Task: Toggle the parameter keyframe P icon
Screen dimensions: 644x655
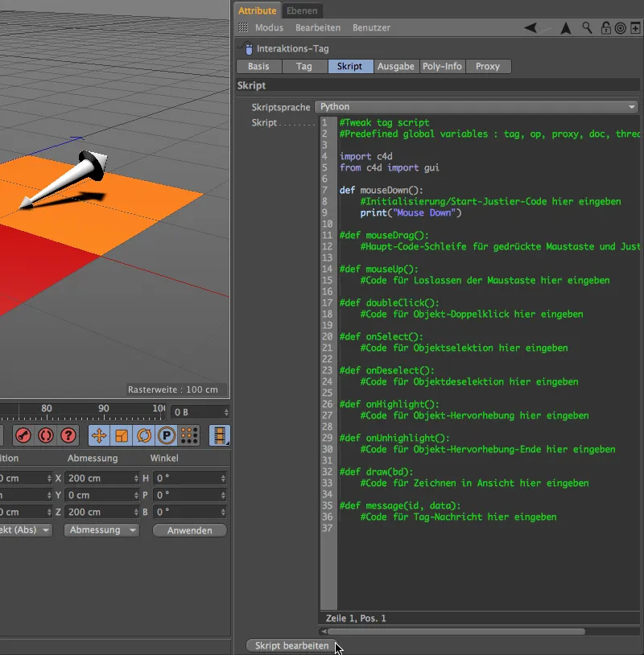Action: (x=167, y=435)
